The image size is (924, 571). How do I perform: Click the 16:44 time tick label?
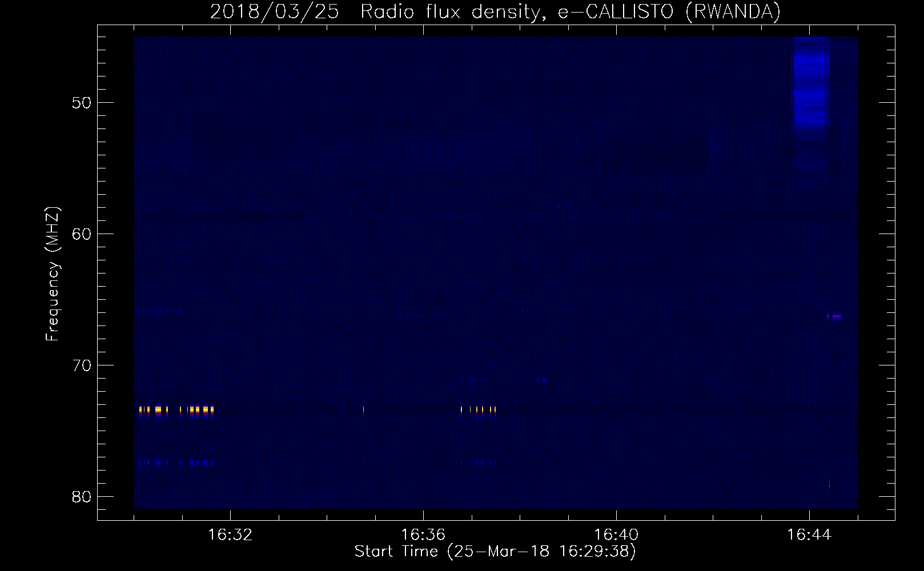tap(809, 535)
